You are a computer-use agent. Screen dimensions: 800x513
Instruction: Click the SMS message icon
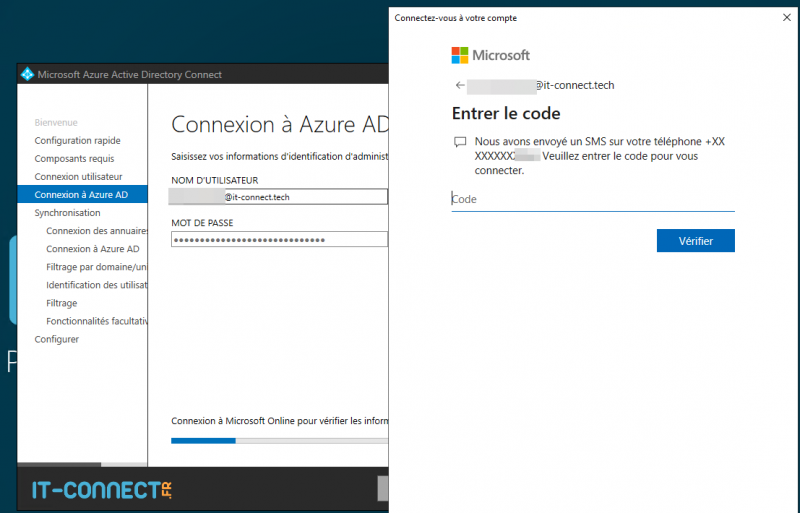(460, 142)
